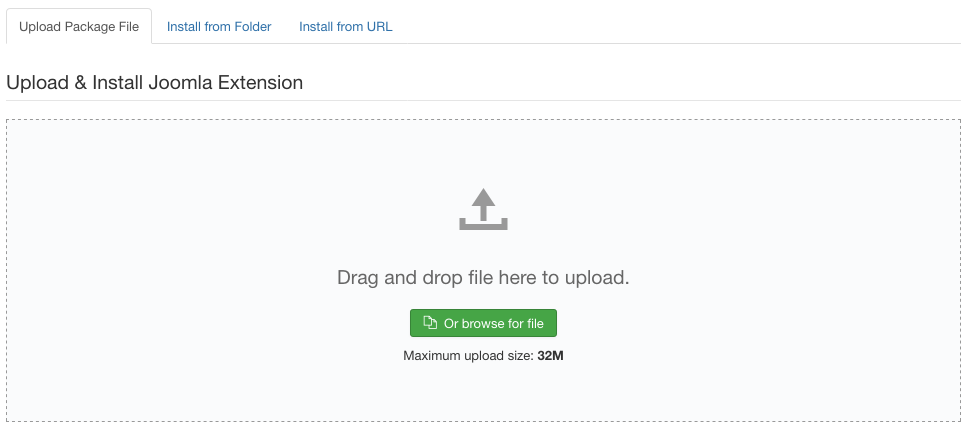Click the word Extension in the heading

(260, 82)
